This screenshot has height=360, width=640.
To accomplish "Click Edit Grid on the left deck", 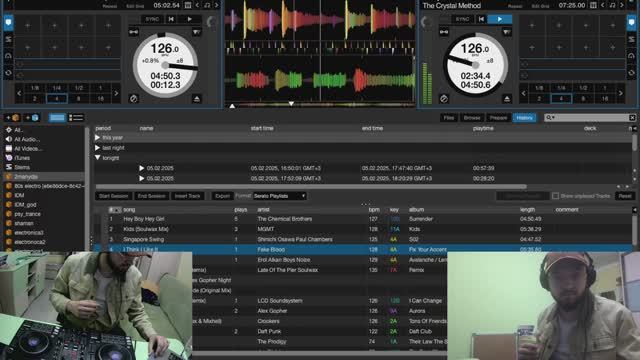I will click(x=135, y=6).
